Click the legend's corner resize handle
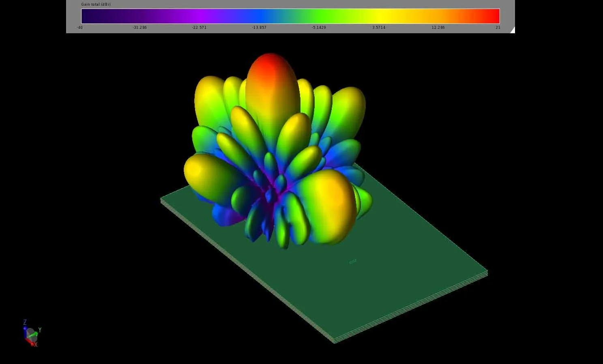This screenshot has height=364, width=603. [x=512, y=30]
